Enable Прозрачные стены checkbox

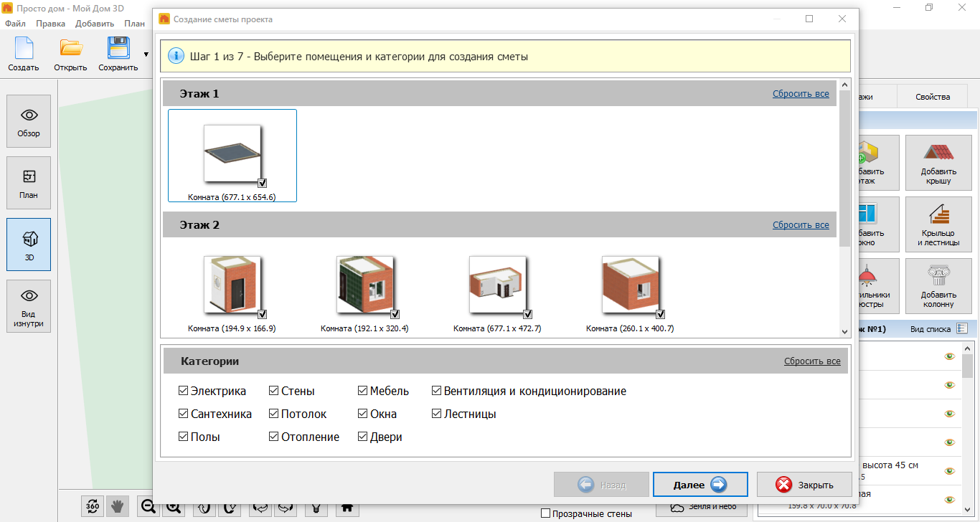[545, 513]
